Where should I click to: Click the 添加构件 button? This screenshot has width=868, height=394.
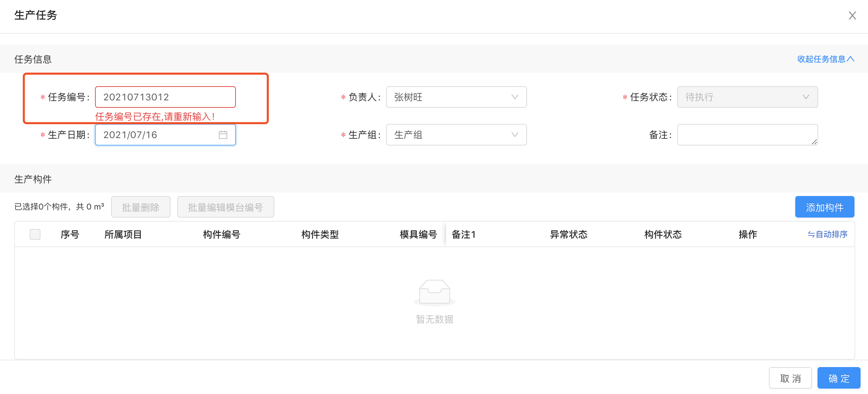point(824,207)
